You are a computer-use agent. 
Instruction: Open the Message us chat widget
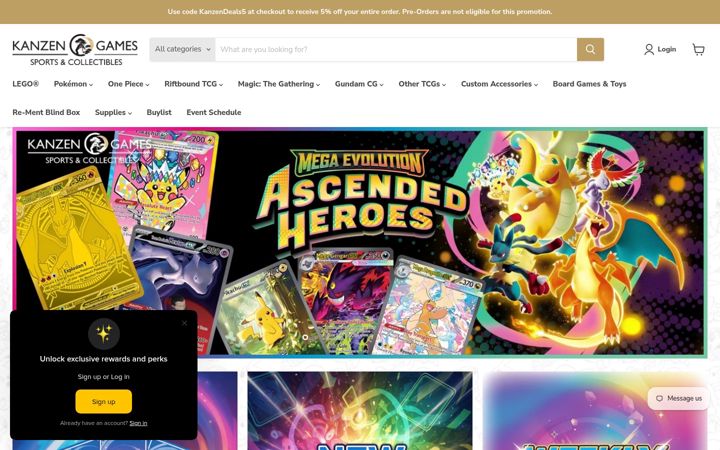[679, 398]
